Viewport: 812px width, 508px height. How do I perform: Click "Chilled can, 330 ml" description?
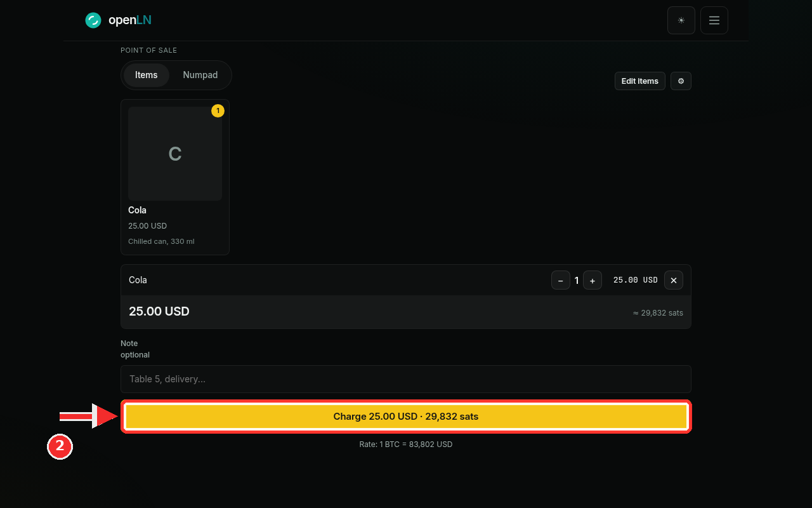click(161, 241)
